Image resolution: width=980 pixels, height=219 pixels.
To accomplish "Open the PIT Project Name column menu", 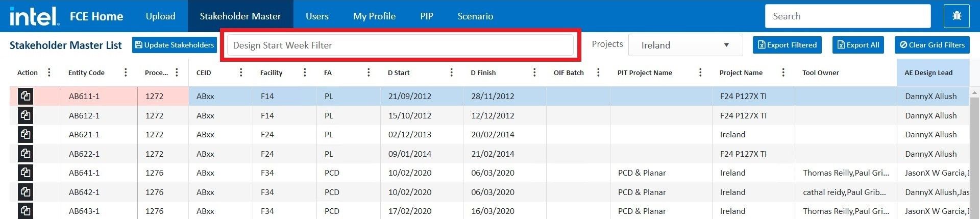I will point(700,72).
